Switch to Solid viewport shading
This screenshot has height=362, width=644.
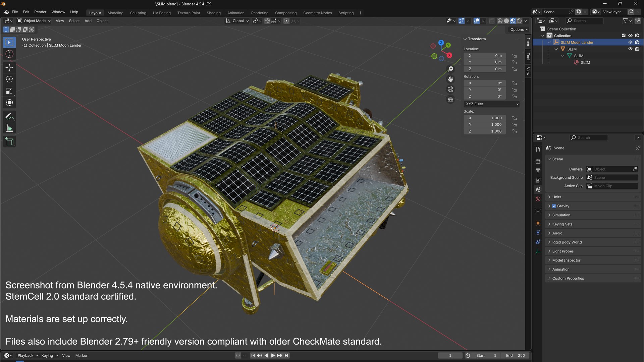(506, 21)
